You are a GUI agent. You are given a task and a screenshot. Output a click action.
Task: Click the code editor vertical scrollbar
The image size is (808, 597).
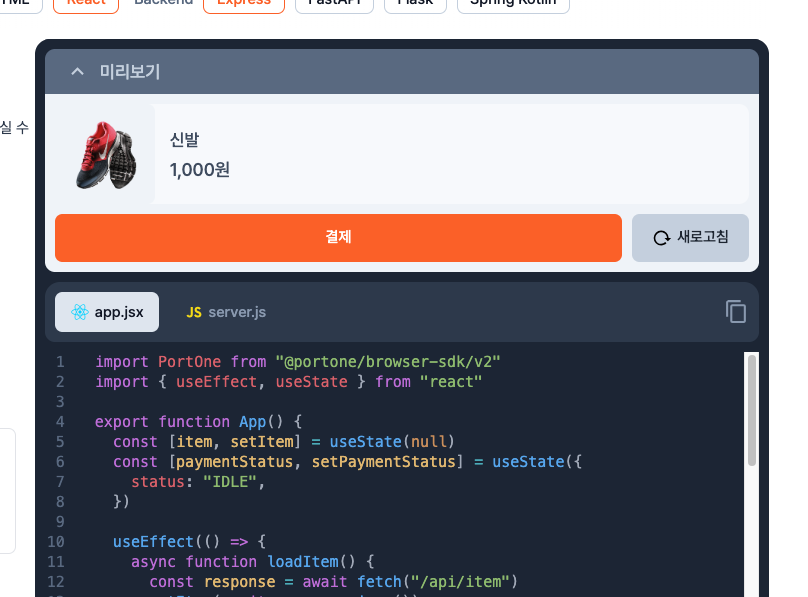(x=752, y=411)
